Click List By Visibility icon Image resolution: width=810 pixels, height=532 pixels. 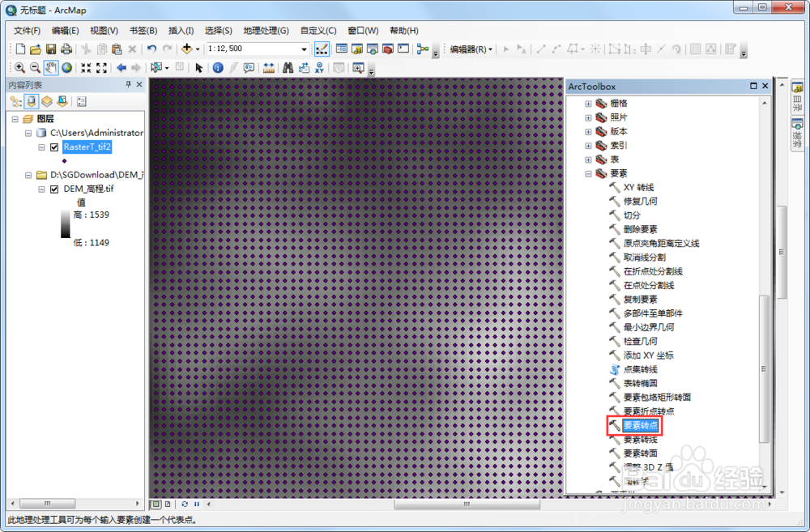(46, 101)
